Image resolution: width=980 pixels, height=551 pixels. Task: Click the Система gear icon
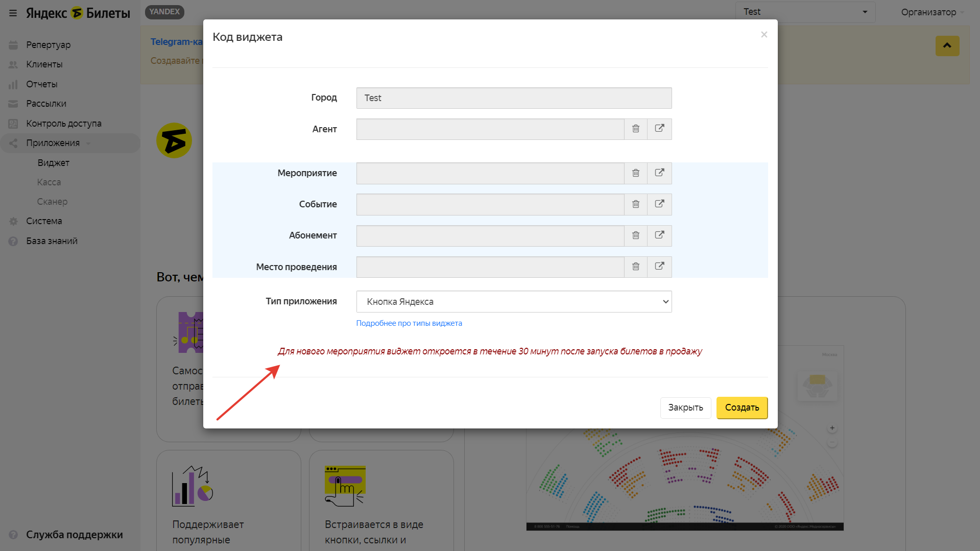[13, 221]
